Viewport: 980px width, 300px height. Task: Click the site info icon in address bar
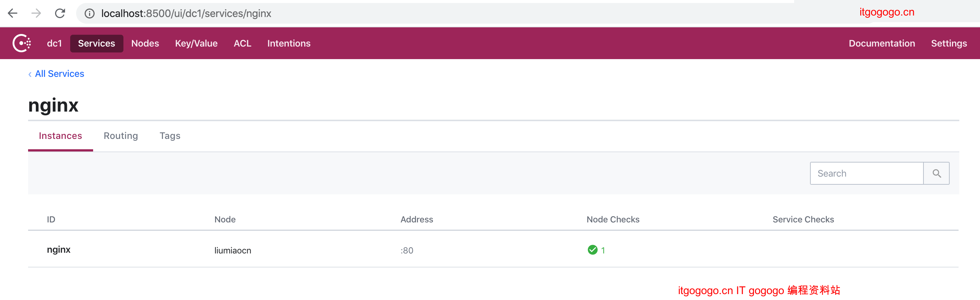pyautogui.click(x=89, y=14)
